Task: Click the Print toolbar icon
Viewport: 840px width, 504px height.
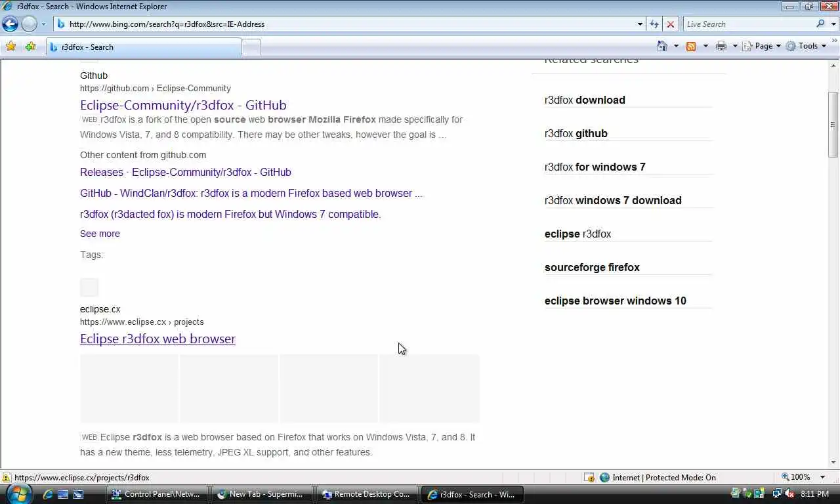Action: point(721,46)
